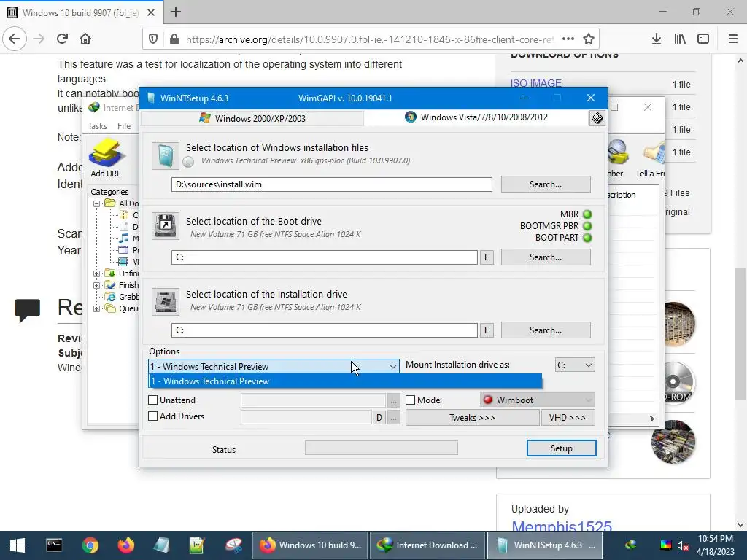Click the MBR green status light

coord(587,214)
